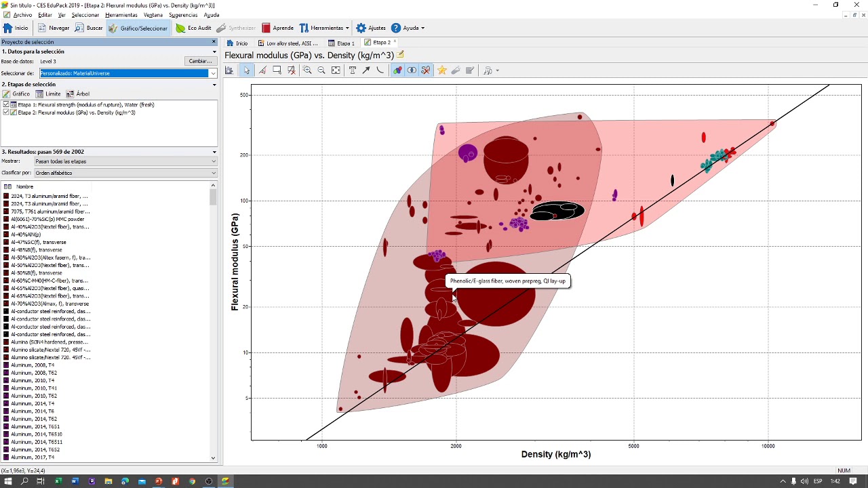This screenshot has height=488, width=868.
Task: Collapse the Datos para la selección section
Action: coord(214,52)
